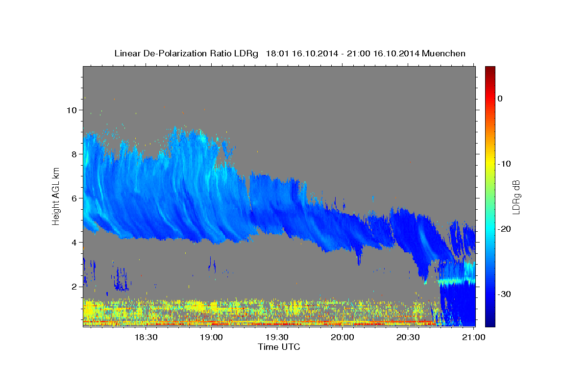Click the colorbar tick label '0'

pos(500,98)
